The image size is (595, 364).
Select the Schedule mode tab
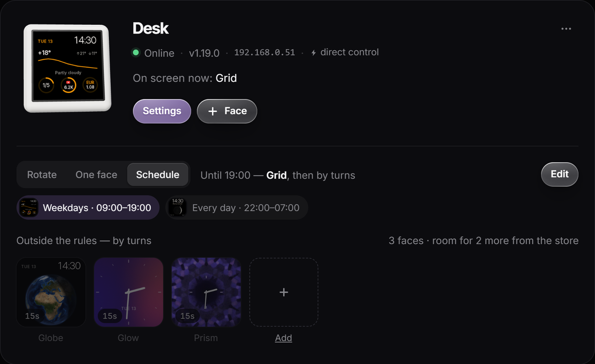[158, 175]
